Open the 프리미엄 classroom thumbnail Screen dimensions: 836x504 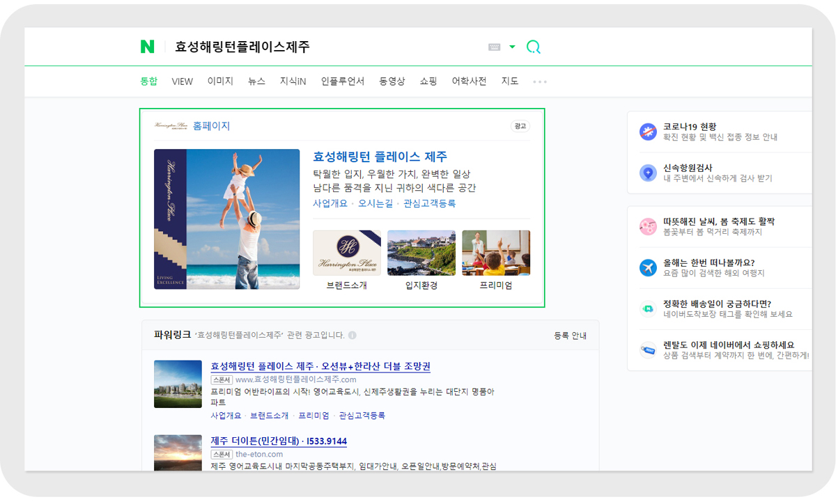tap(496, 253)
